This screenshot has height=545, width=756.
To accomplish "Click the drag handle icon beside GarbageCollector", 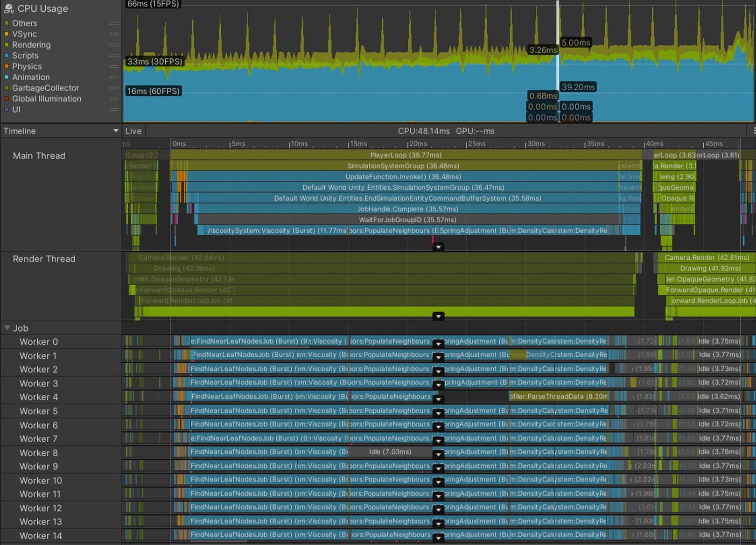I will (113, 88).
